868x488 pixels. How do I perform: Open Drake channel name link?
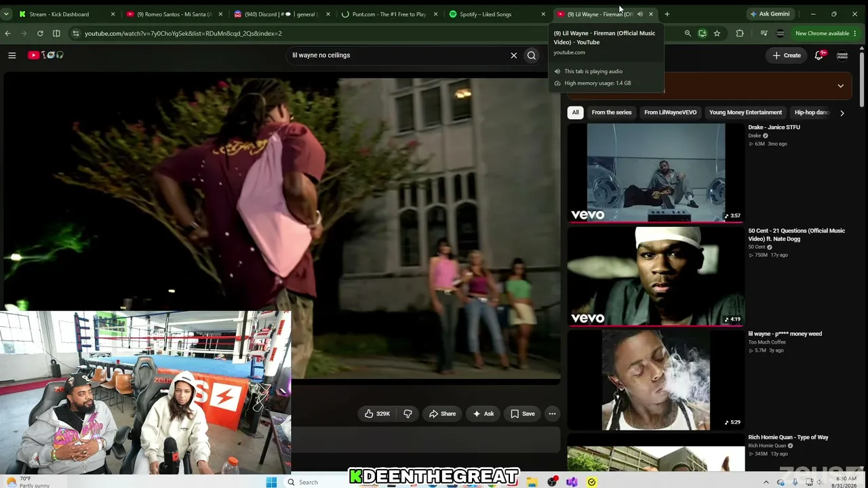pos(755,136)
